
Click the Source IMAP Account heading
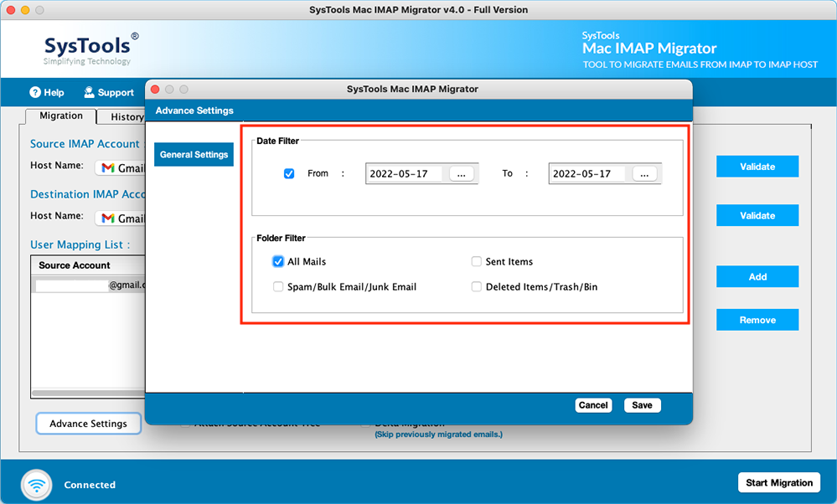pyautogui.click(x=85, y=144)
